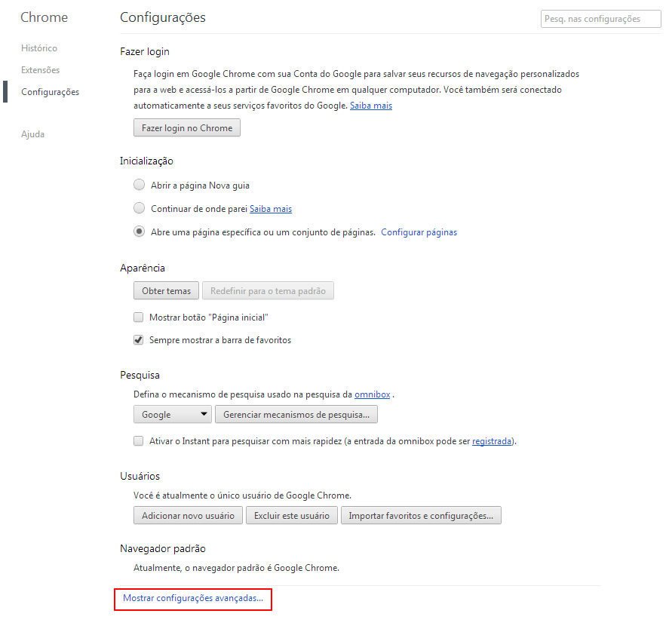The width and height of the screenshot is (672, 632).
Task: Open the Google search engine dropdown
Action: click(172, 414)
